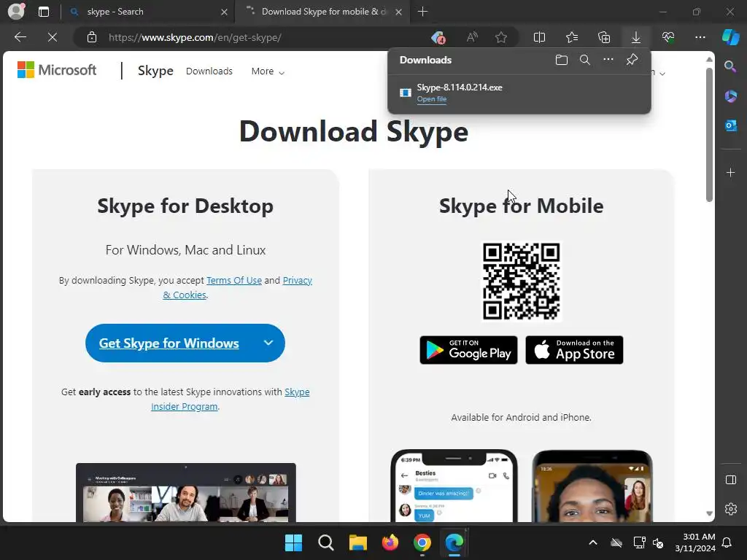Click the page vertical scrollbar thumb
This screenshot has width=747, height=560.
coord(709,135)
